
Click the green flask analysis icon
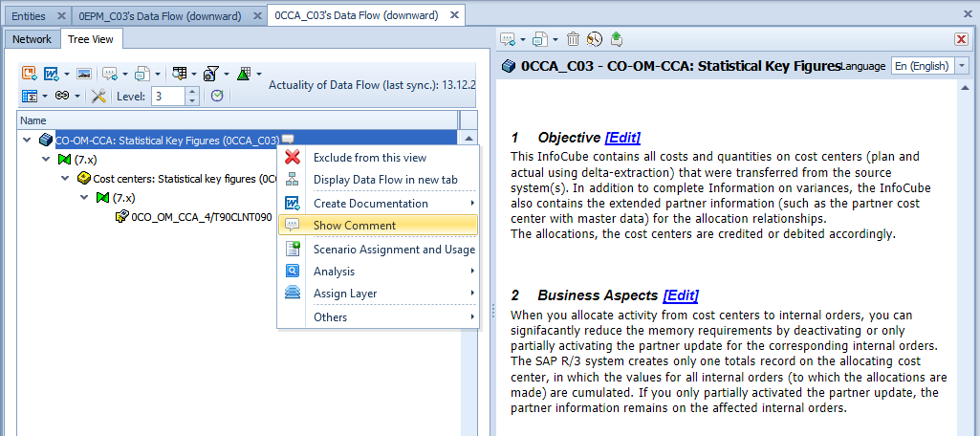coord(244,74)
